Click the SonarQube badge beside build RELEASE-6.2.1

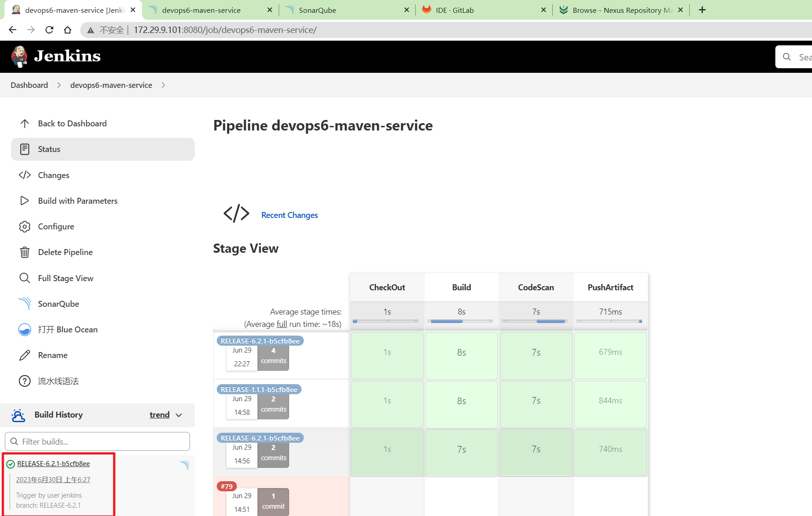click(x=184, y=465)
